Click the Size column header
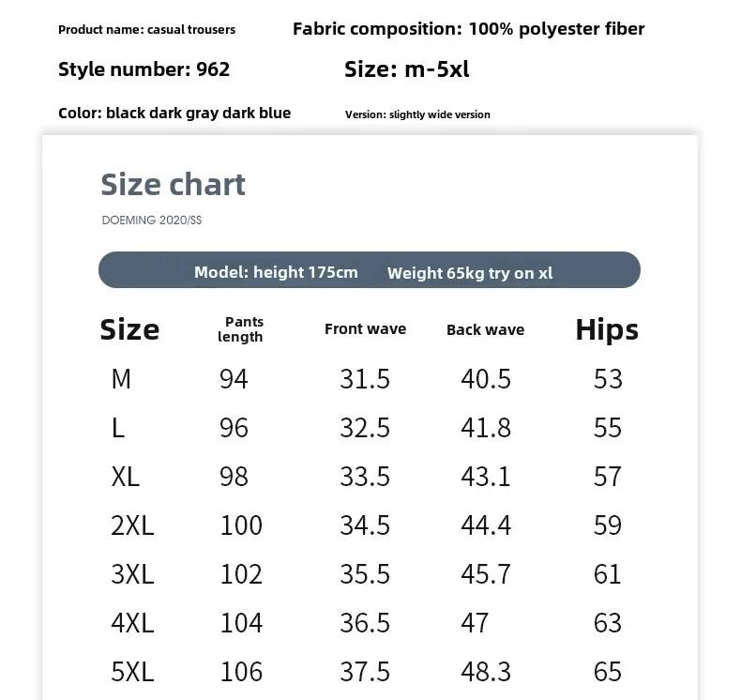741x700 pixels. pos(129,329)
